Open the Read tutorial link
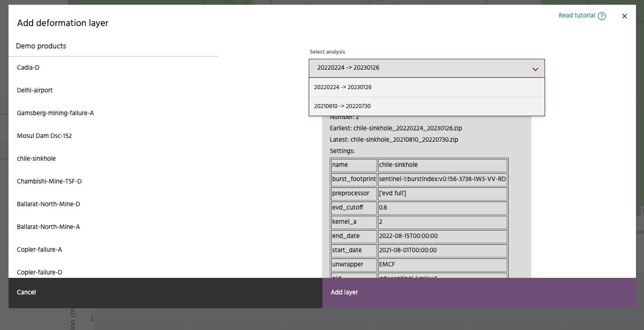The width and height of the screenshot is (644, 330). pyautogui.click(x=577, y=16)
